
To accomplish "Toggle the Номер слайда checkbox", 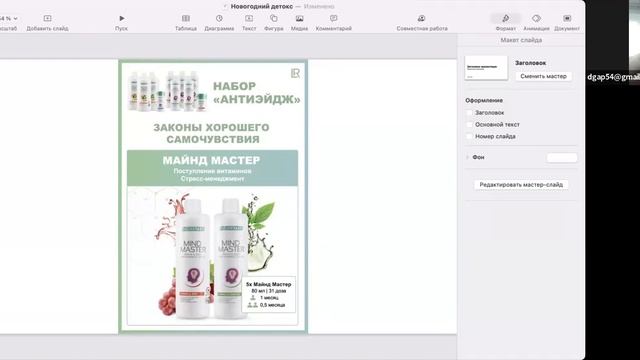I will pos(469,136).
